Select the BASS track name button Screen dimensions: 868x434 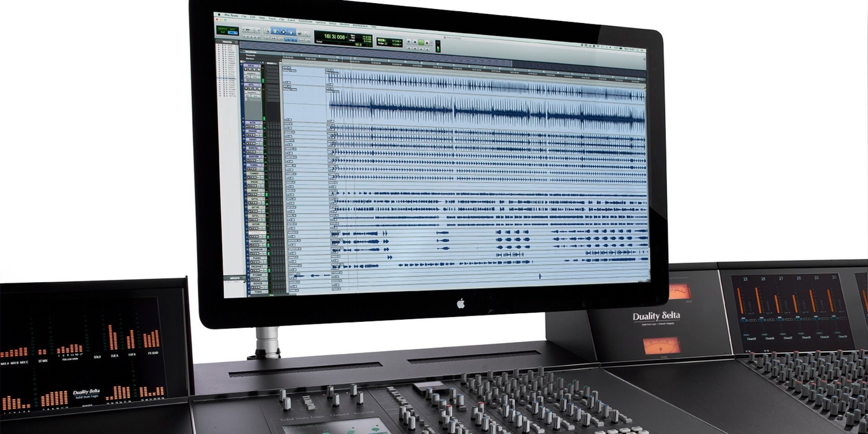(x=255, y=190)
